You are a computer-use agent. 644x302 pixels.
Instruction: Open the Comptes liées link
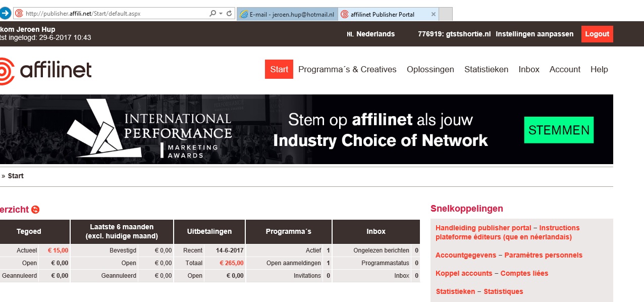(x=524, y=273)
